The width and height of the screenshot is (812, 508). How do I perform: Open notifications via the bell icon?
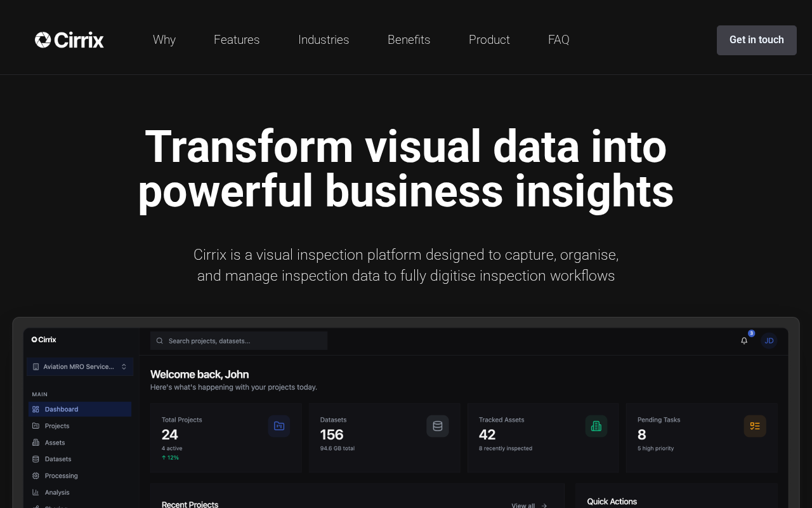(x=744, y=341)
